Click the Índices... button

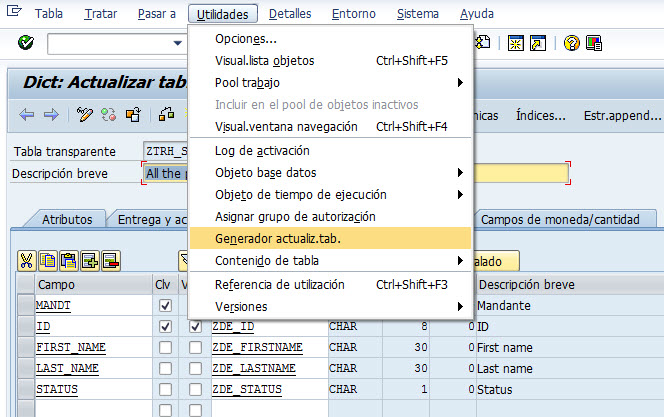pos(541,115)
